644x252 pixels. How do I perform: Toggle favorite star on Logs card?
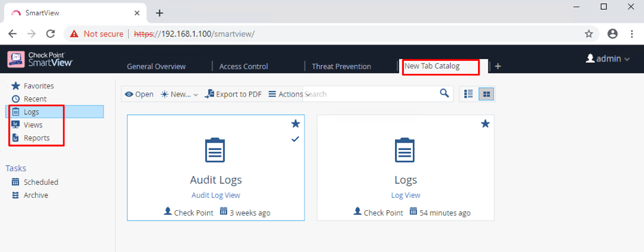tap(485, 124)
